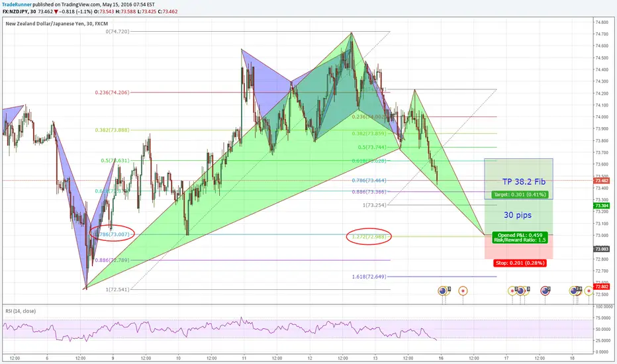Select the '1(73.254)' Fibonacci level label
617x364 pixels.
[375, 205]
